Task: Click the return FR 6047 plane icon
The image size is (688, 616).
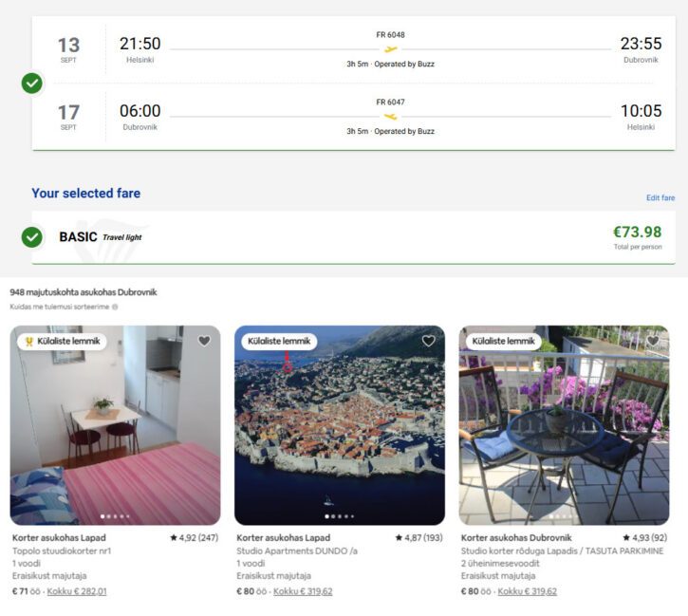Action: (390, 117)
